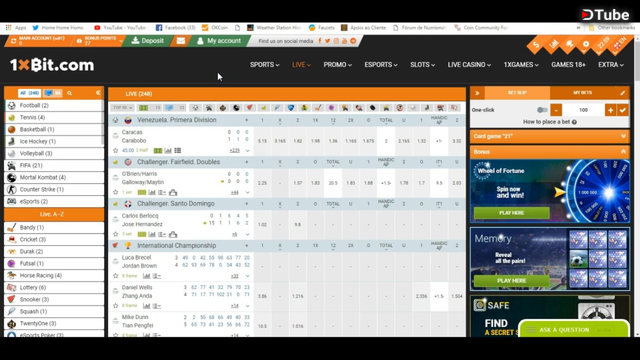Confirm one-click amount with the checkmark button
Screen dimensions: 640x360
(x=622, y=110)
